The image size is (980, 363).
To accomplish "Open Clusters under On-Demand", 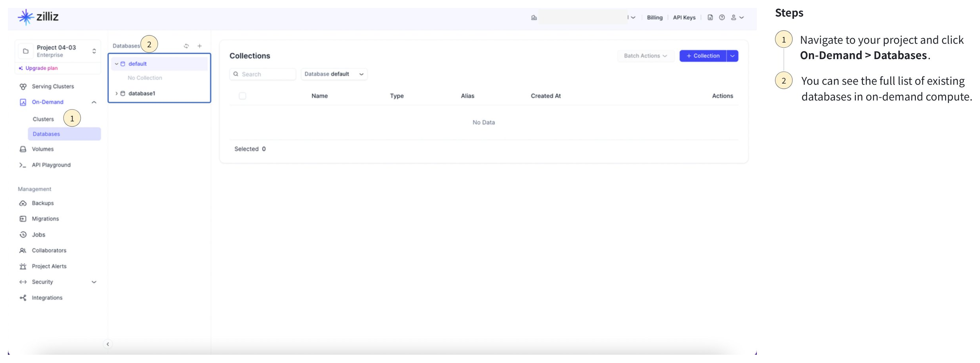I will [x=43, y=119].
